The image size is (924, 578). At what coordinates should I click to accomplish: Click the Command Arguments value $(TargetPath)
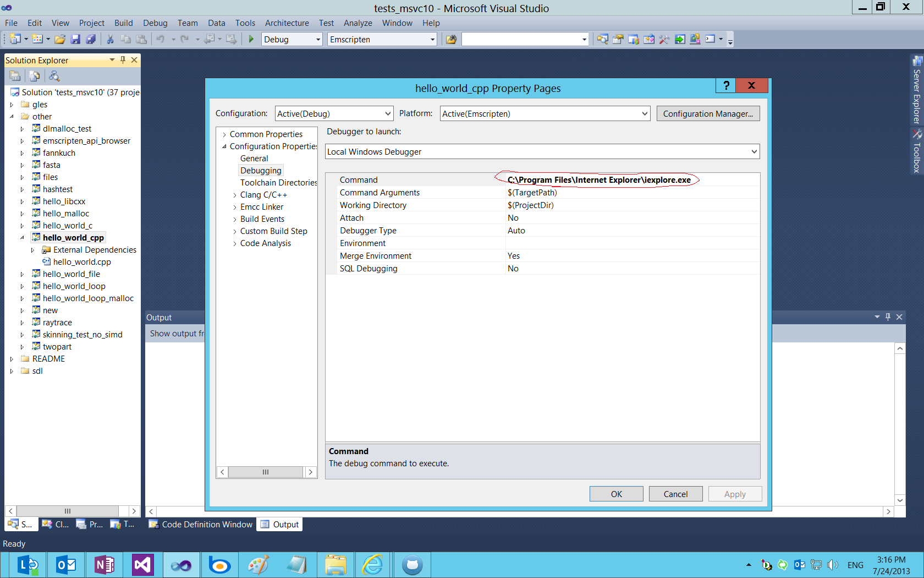pos(532,193)
